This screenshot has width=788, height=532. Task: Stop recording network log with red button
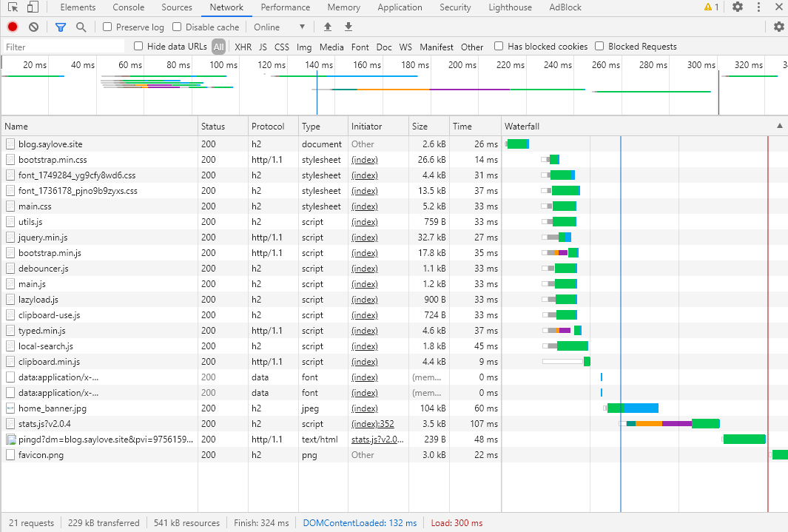pos(13,27)
